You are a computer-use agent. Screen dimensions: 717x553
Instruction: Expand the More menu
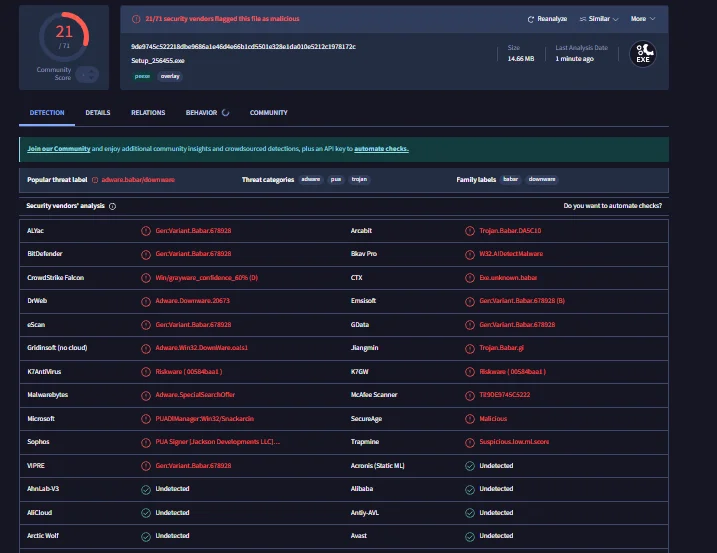[643, 19]
